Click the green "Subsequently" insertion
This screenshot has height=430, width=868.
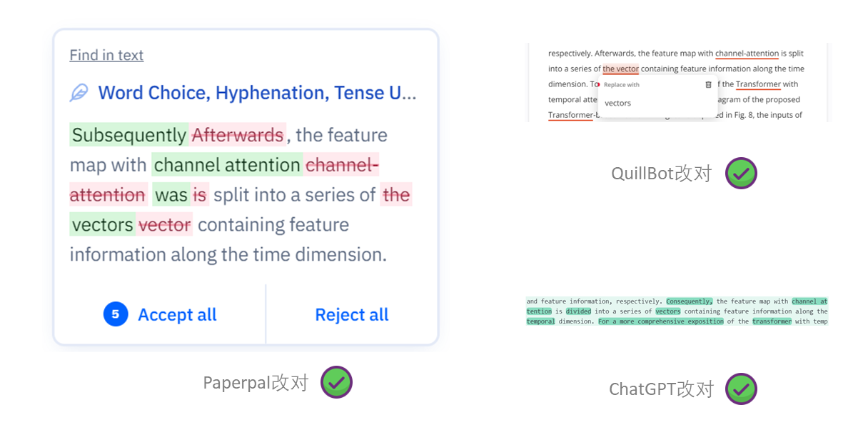pos(129,135)
